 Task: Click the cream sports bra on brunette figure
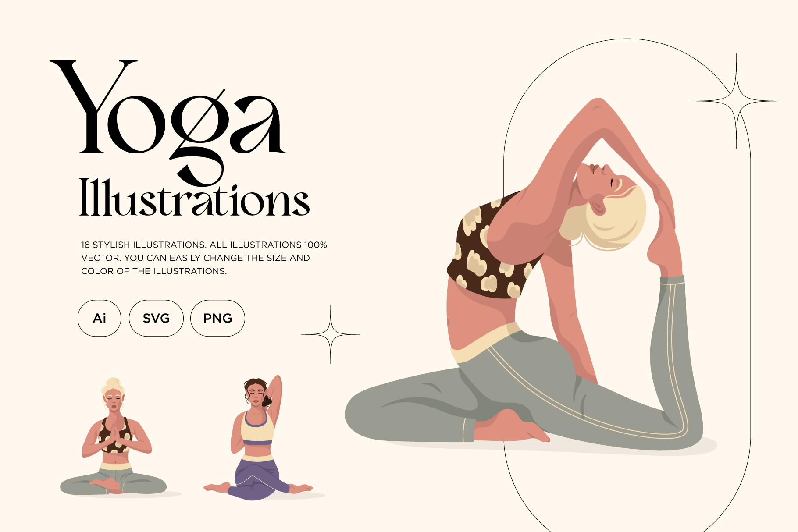coord(258,427)
